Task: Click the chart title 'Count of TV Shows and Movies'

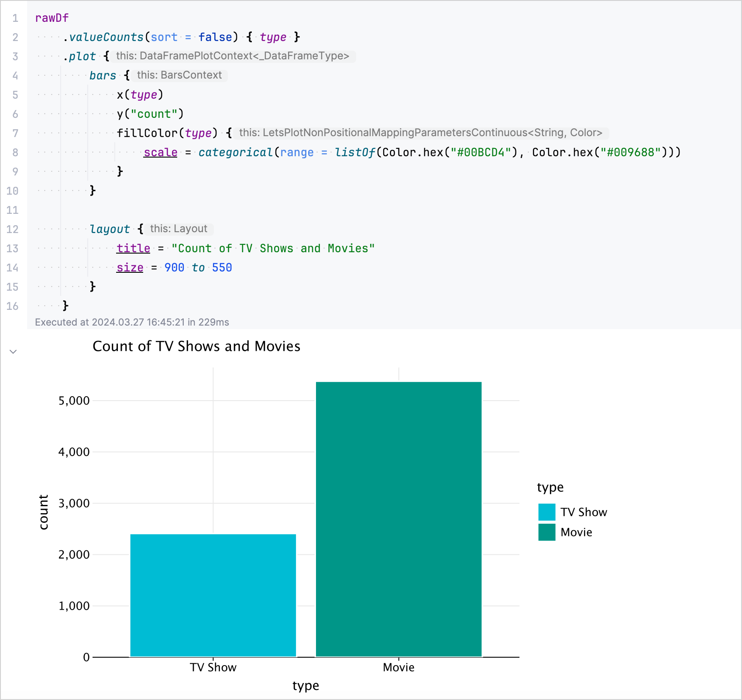Action: point(197,346)
